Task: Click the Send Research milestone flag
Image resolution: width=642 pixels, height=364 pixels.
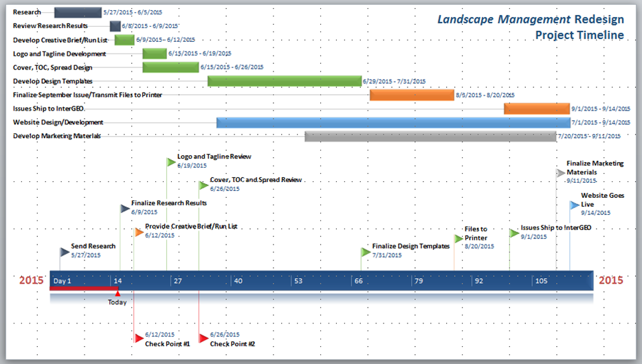Action: tap(64, 252)
